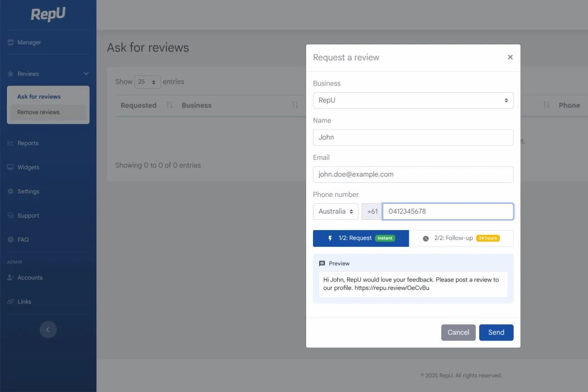Click the Settings gear icon
This screenshot has height=392, width=588.
[x=11, y=191]
